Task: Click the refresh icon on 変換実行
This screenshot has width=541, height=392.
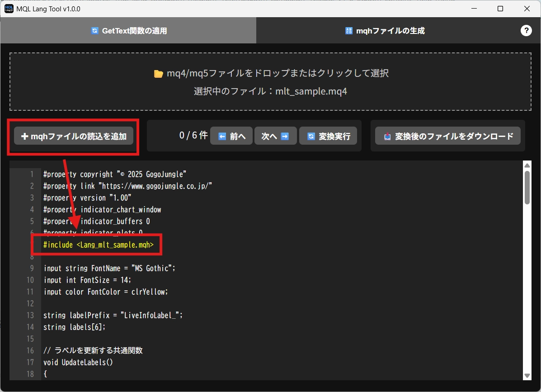Action: pos(311,136)
